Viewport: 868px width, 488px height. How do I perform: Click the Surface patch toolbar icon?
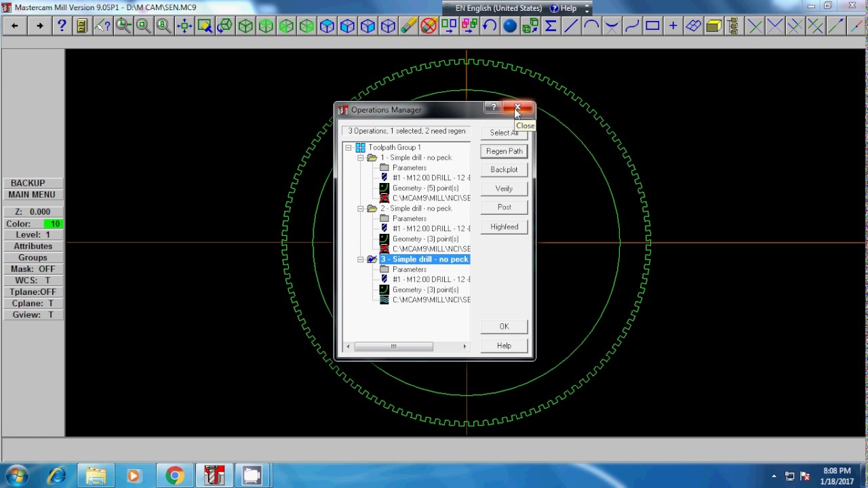[x=693, y=26]
